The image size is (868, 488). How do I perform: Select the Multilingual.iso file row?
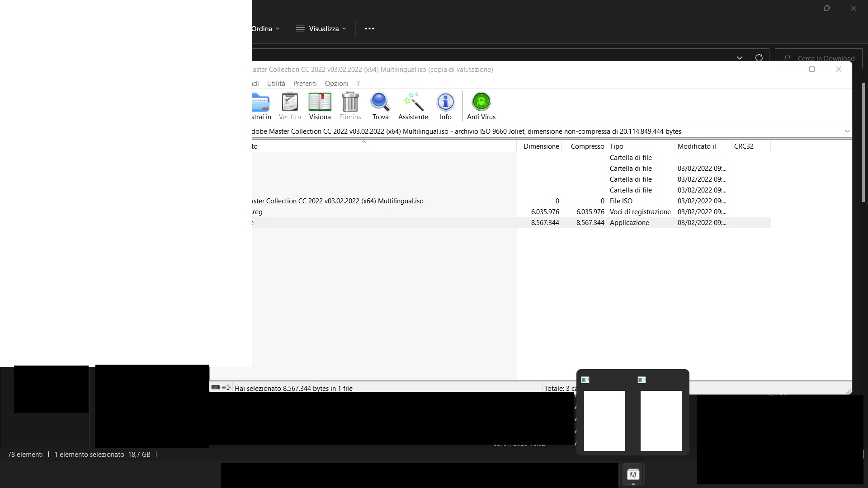(511, 201)
